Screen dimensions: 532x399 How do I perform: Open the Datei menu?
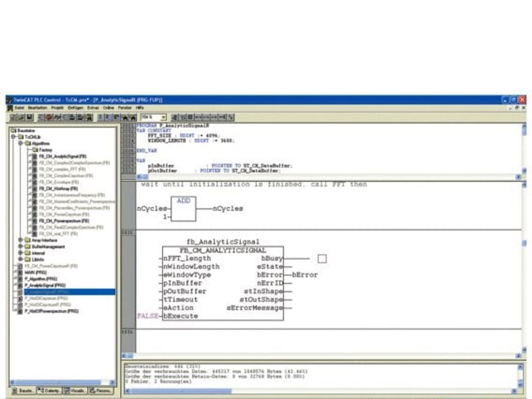(19, 108)
